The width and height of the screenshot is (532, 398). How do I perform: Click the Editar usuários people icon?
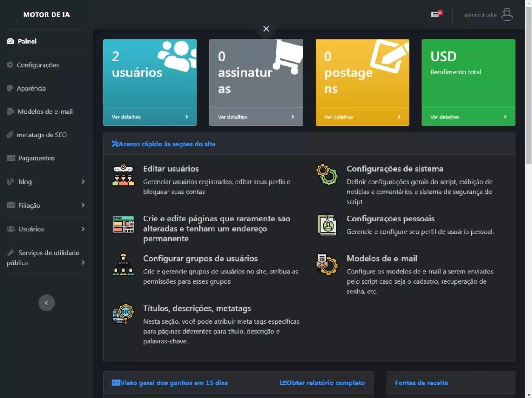point(123,175)
